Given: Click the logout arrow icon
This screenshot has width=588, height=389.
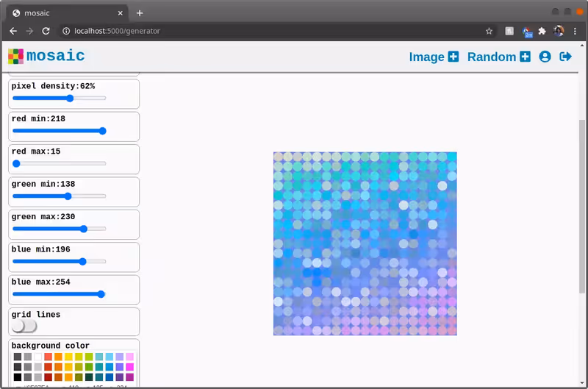Looking at the screenshot, I should click(x=565, y=57).
